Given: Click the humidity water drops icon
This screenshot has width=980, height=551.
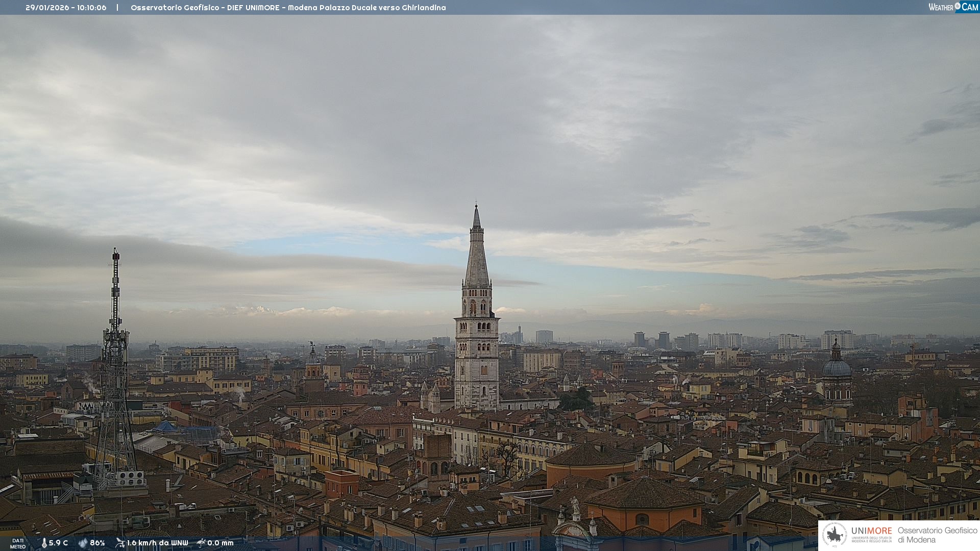Looking at the screenshot, I should [83, 543].
